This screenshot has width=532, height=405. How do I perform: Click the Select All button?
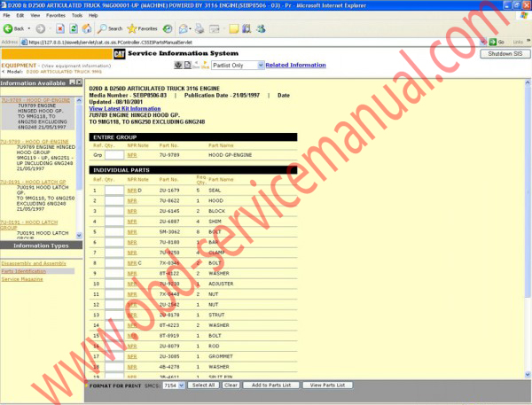click(203, 386)
